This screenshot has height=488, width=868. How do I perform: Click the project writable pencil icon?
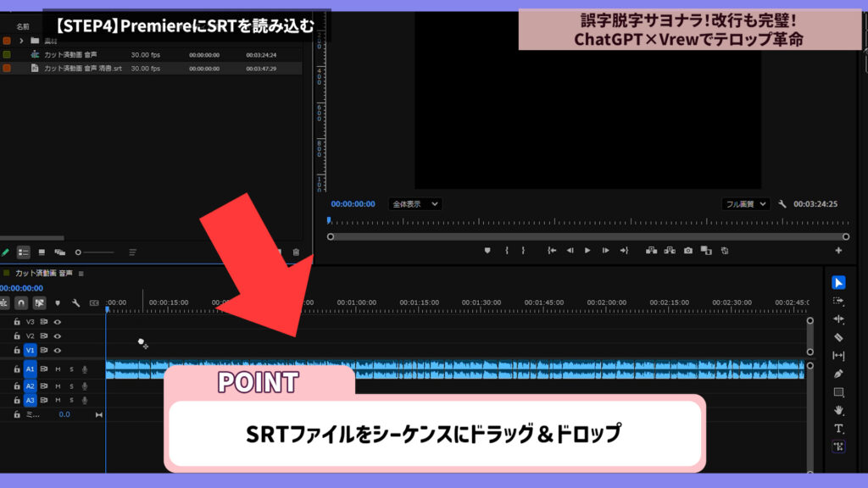(x=6, y=252)
